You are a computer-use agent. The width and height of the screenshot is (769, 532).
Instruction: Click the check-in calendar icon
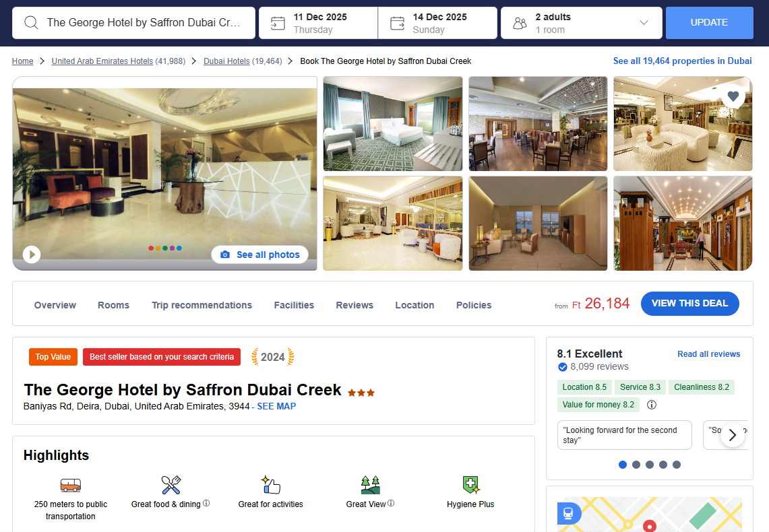[x=278, y=23]
